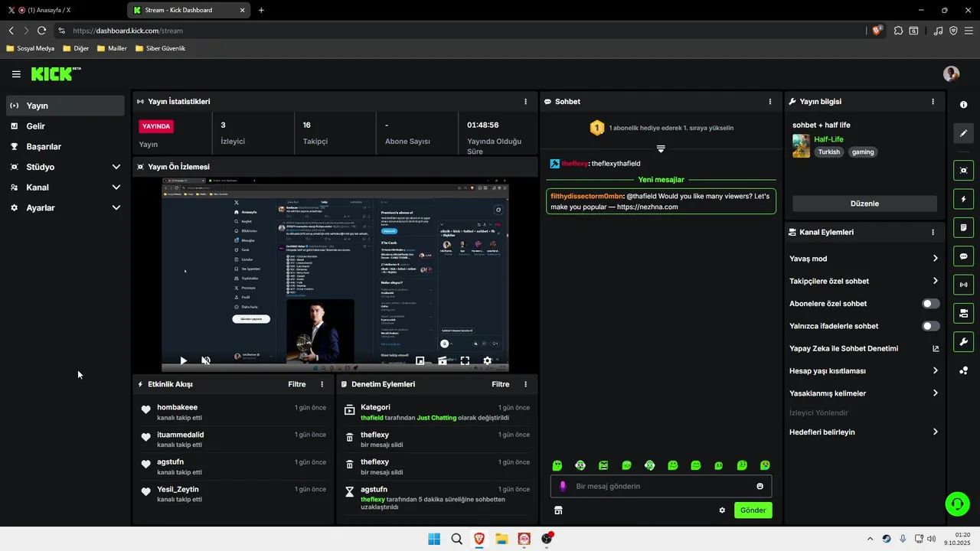Open Yayın bilgisi panel three-dot menu

[933, 102]
